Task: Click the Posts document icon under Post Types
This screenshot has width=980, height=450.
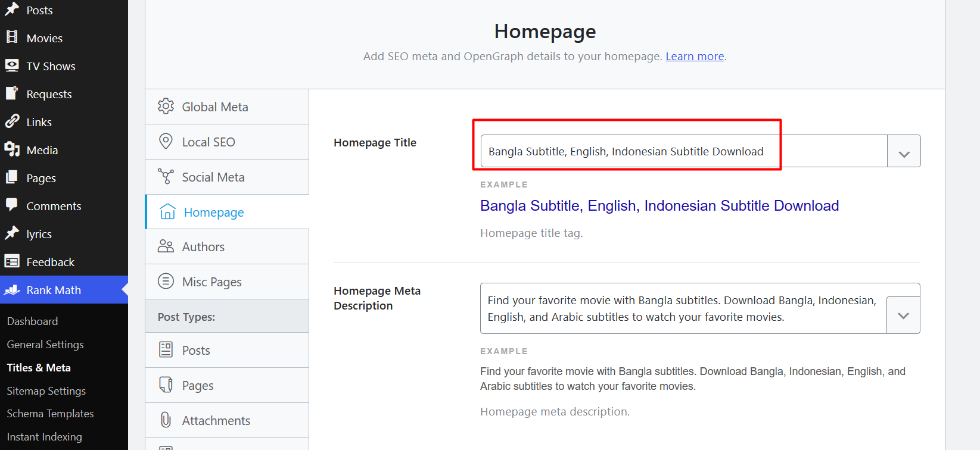Action: coord(166,349)
